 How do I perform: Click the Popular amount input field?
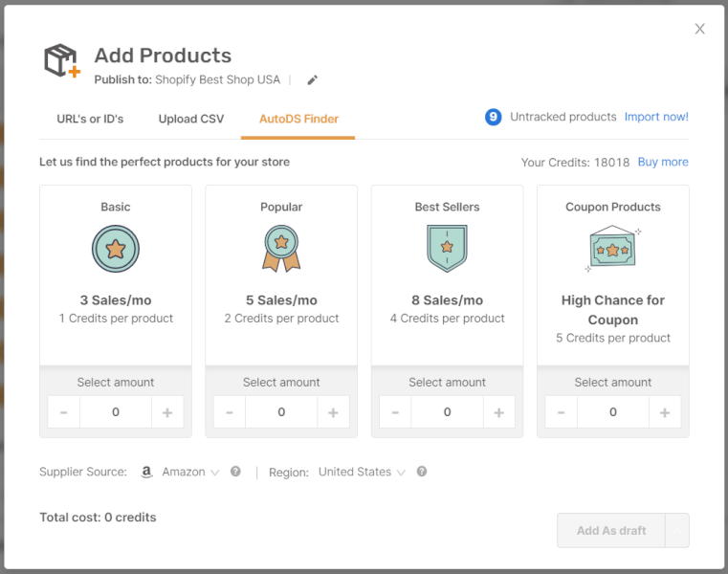[x=281, y=412]
